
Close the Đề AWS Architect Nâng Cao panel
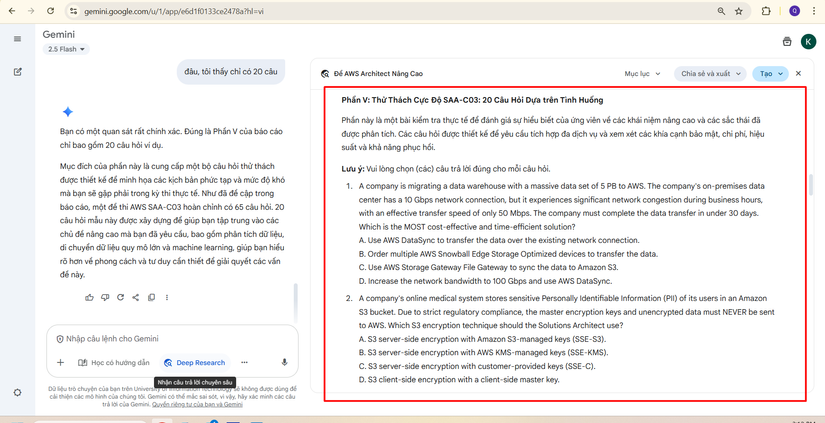coord(798,74)
